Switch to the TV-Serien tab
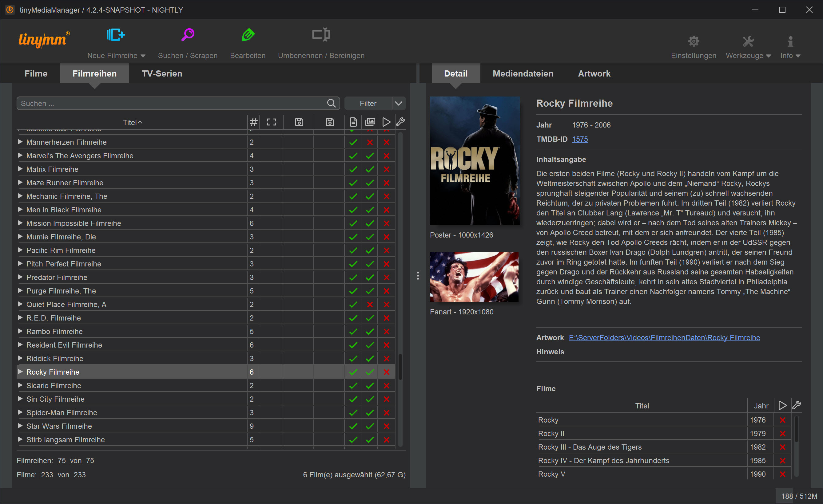Viewport: 823px width, 504px height. (162, 73)
